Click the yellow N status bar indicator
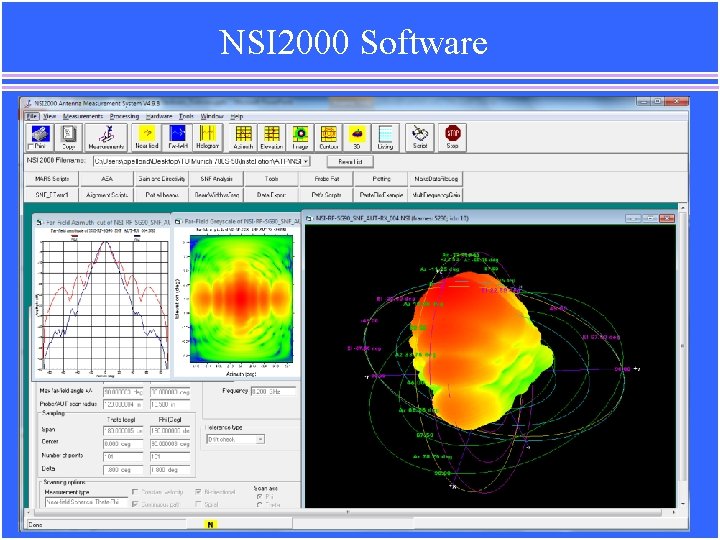 [210, 524]
